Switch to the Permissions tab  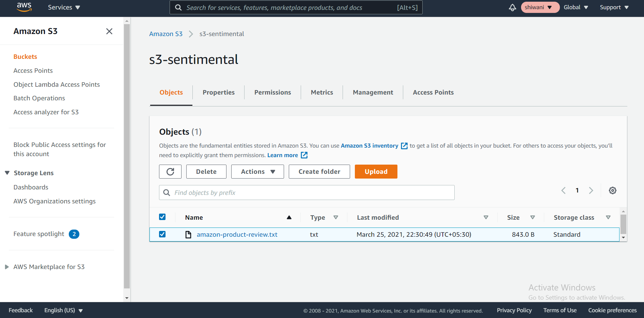coord(273,93)
